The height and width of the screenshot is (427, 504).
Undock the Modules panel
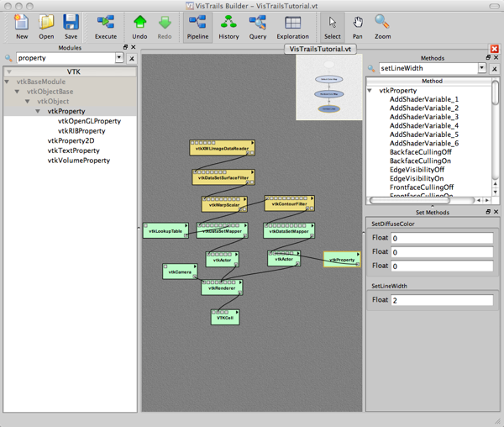point(125,47)
